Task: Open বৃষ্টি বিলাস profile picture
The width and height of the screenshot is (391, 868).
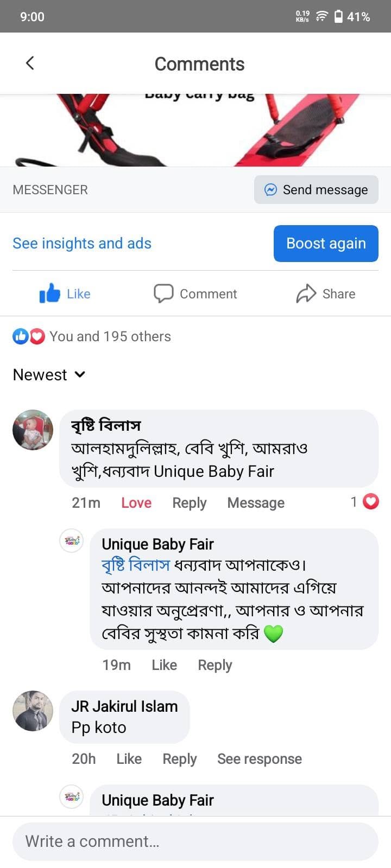Action: point(33,430)
